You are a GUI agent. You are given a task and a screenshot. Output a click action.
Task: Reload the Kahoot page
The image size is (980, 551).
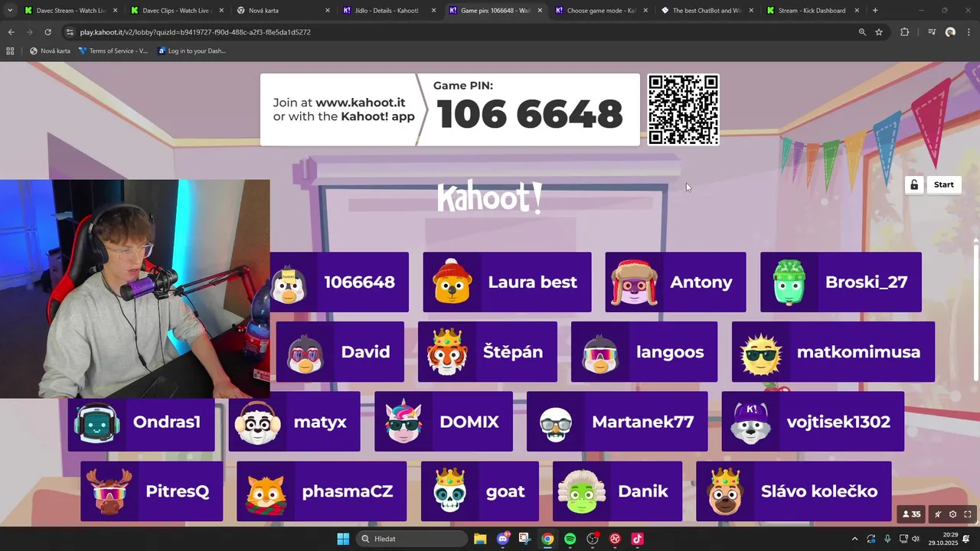coord(47,32)
